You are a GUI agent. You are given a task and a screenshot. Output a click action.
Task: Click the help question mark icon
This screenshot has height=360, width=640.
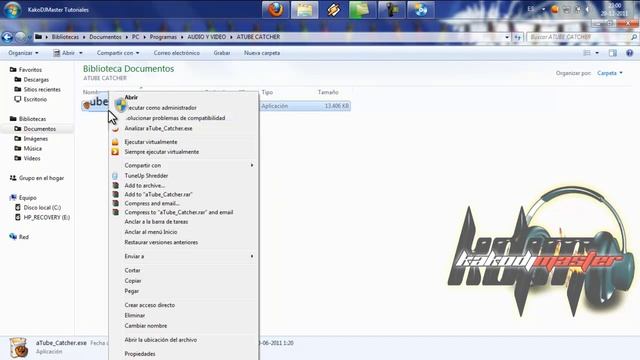coord(629,53)
